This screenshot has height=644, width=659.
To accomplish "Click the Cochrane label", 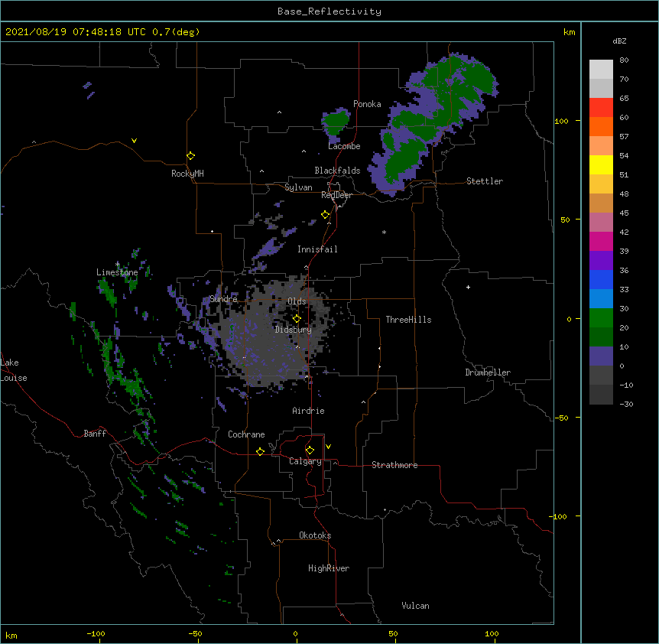I will (246, 434).
